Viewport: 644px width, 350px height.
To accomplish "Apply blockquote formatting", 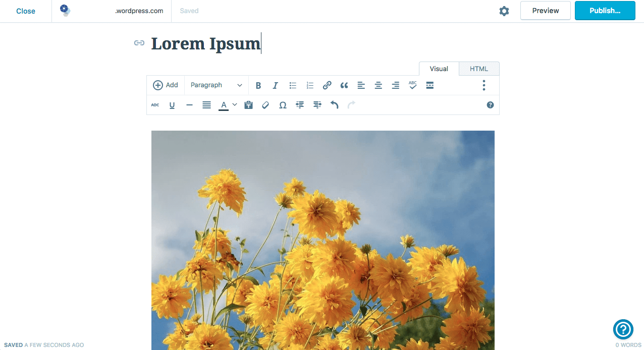I will click(x=344, y=85).
